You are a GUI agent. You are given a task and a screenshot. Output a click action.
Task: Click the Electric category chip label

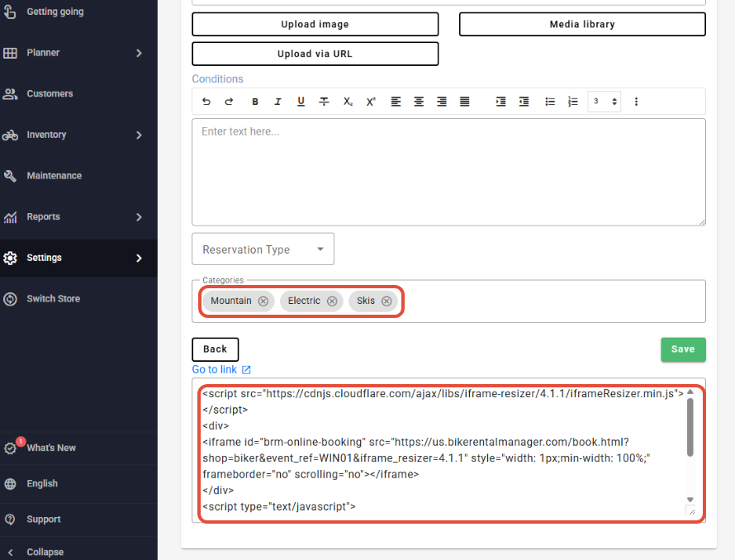pyautogui.click(x=304, y=301)
